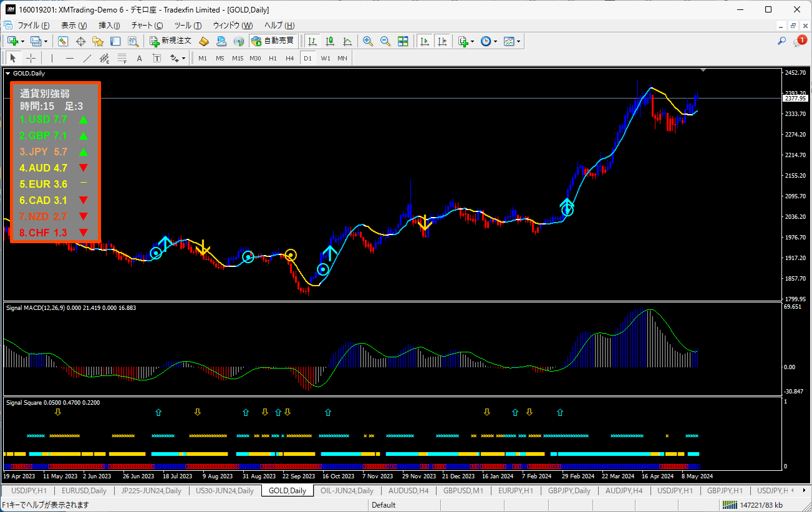Open the search magnifier icon

coord(781,41)
